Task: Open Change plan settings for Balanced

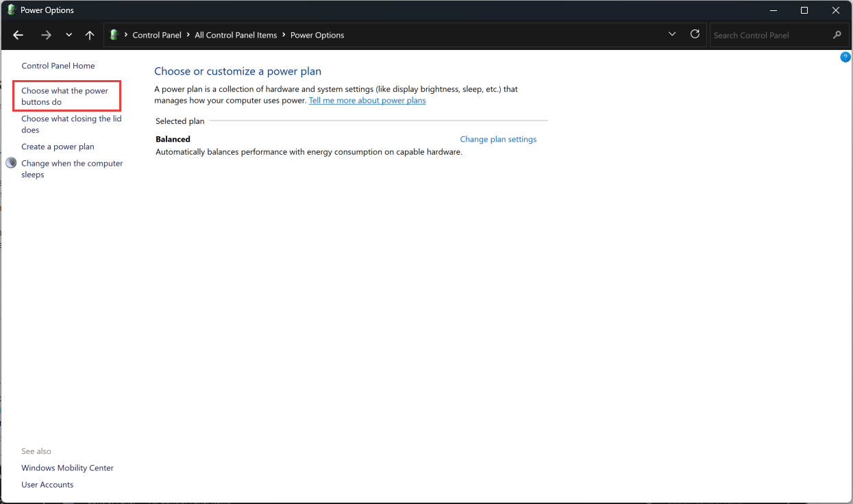Action: click(498, 139)
